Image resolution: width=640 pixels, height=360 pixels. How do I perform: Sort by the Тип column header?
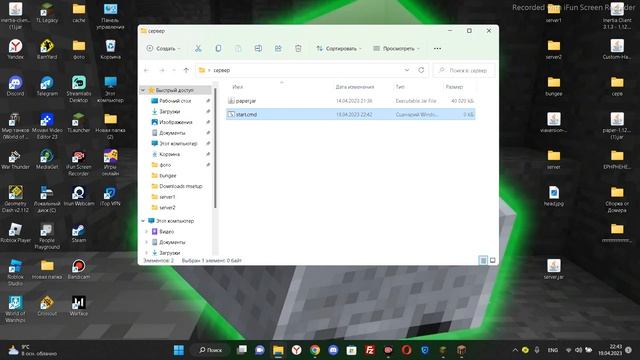pos(400,87)
